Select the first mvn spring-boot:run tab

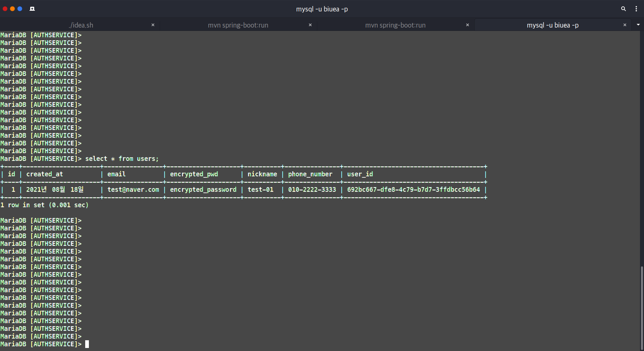[238, 25]
